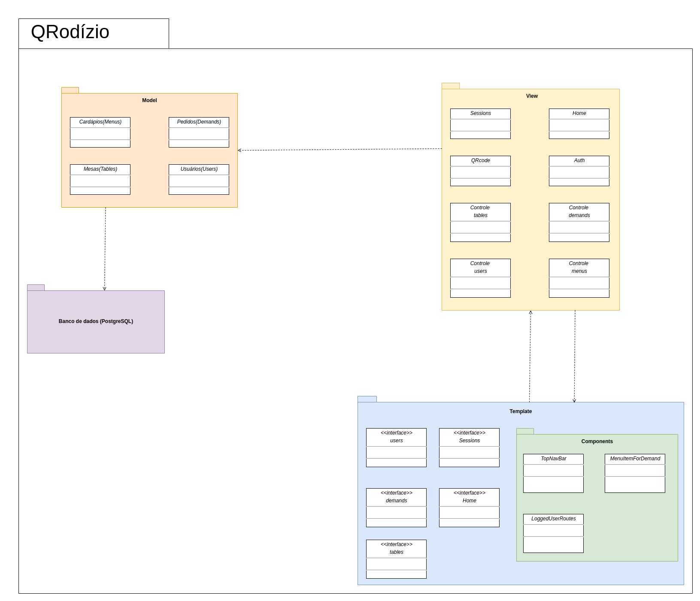The image size is (700, 601).
Task: Select the dashed arrow from Template up to View
Action: tap(530, 356)
